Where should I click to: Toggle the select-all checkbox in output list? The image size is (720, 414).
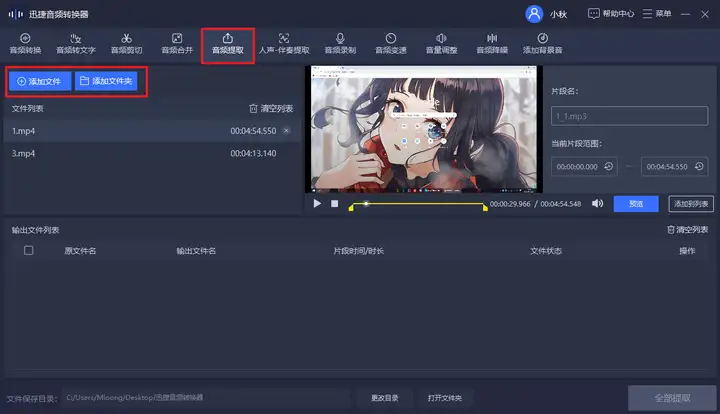tap(28, 250)
